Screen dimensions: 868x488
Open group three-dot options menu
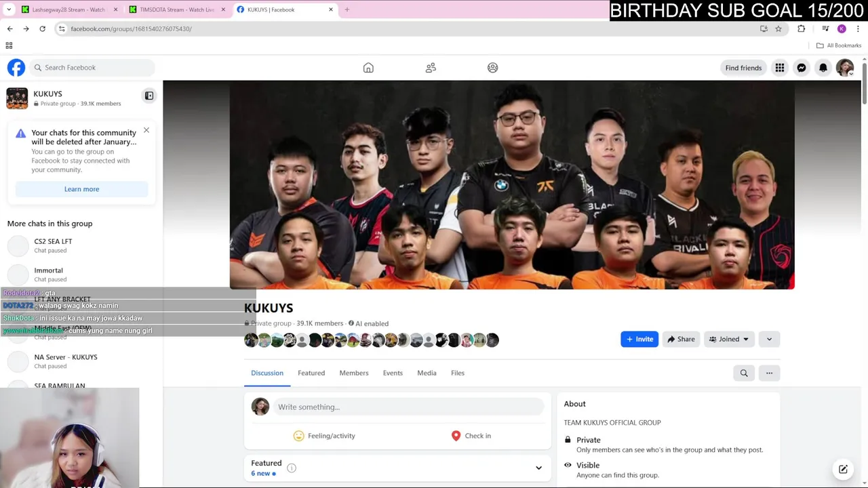pyautogui.click(x=769, y=373)
